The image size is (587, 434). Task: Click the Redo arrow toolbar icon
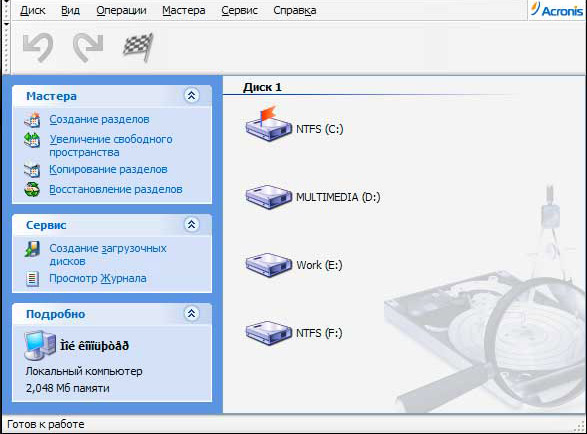pos(88,47)
